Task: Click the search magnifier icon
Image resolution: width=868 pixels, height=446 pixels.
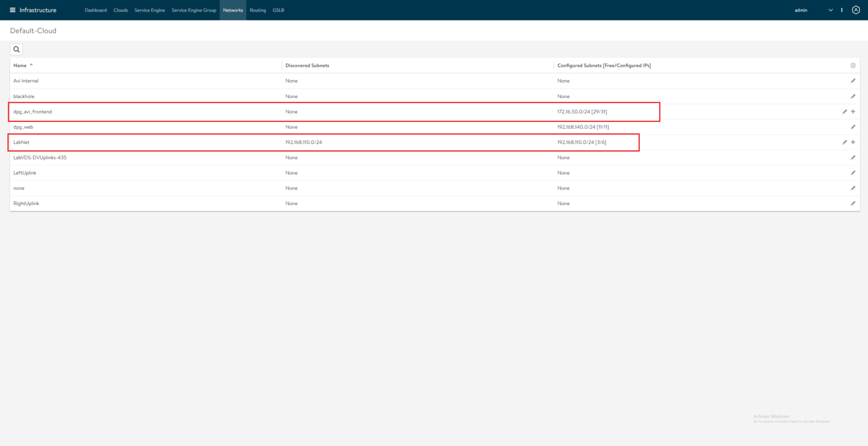Action: [16, 49]
